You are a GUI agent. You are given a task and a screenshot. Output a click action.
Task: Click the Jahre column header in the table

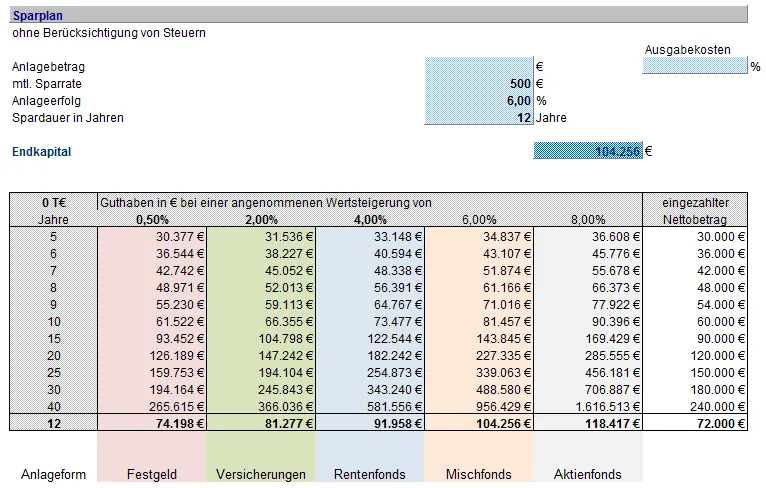point(53,219)
